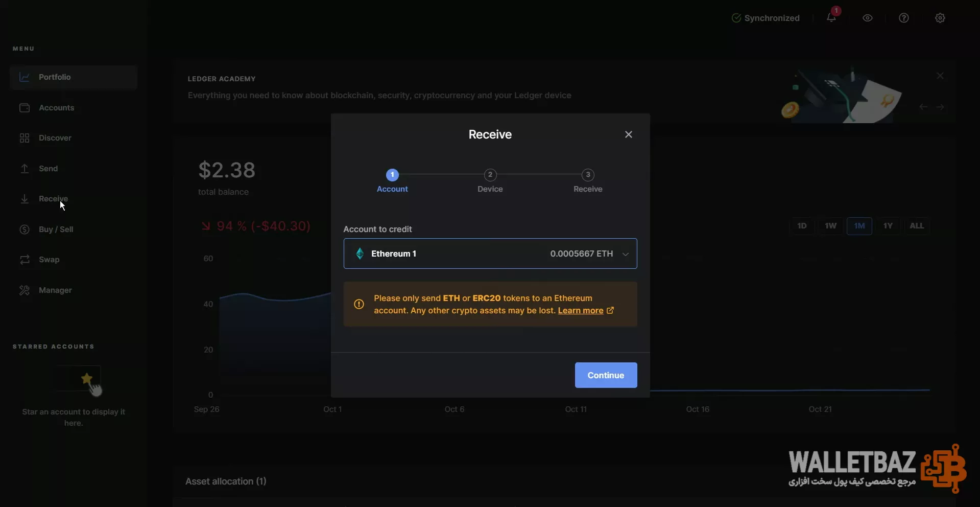Open the help question mark icon
980x507 pixels.
pos(904,18)
